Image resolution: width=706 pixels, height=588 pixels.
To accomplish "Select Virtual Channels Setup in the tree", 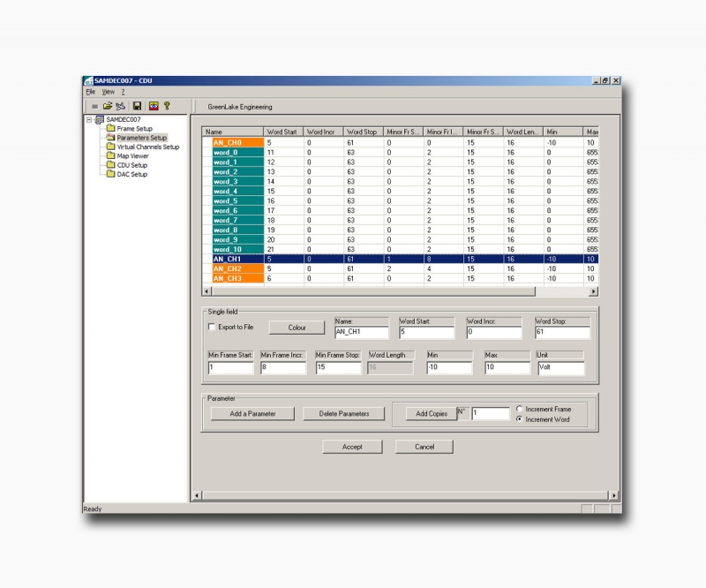I will (x=147, y=147).
